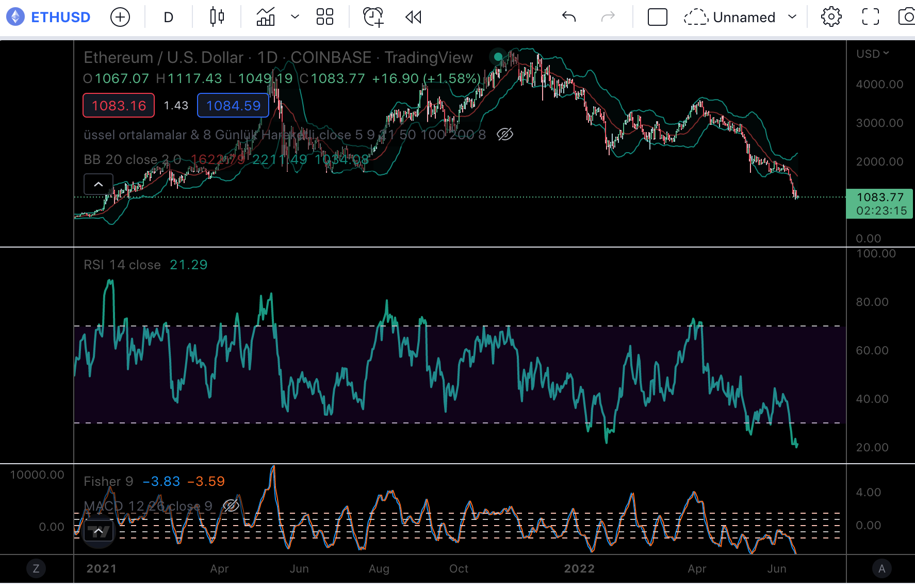Open the Indicators menu icon

(x=266, y=17)
